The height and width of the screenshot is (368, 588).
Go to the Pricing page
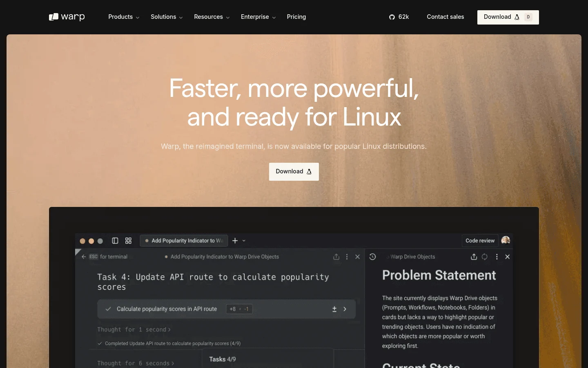click(x=296, y=17)
